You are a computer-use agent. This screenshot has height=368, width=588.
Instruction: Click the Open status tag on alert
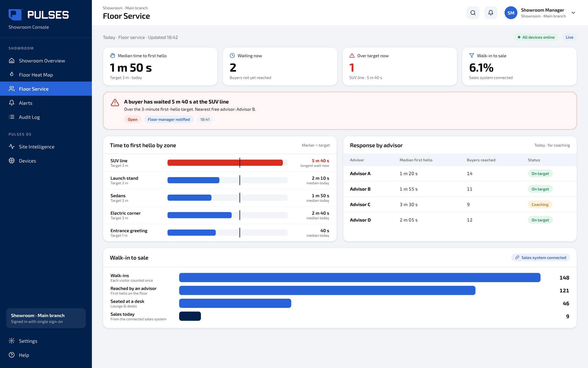[x=133, y=119]
